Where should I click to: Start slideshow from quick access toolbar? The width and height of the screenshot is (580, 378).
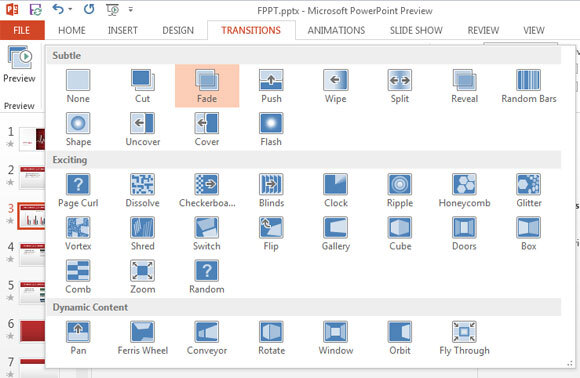[112, 10]
